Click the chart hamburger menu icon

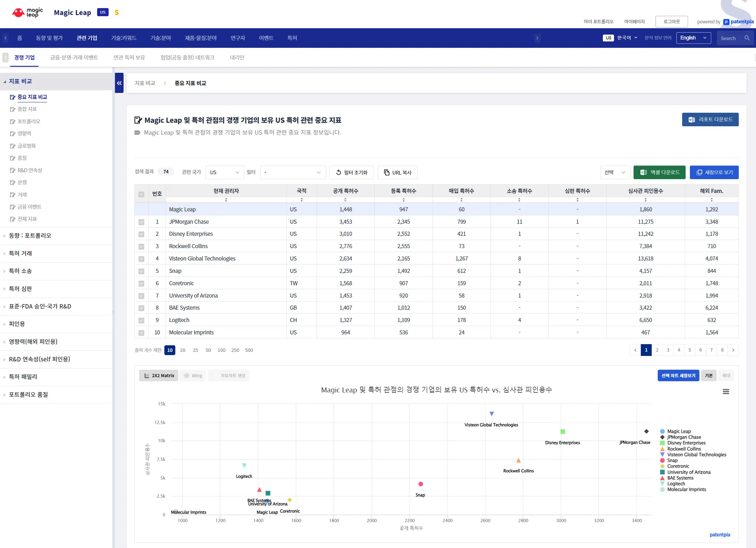[726, 392]
